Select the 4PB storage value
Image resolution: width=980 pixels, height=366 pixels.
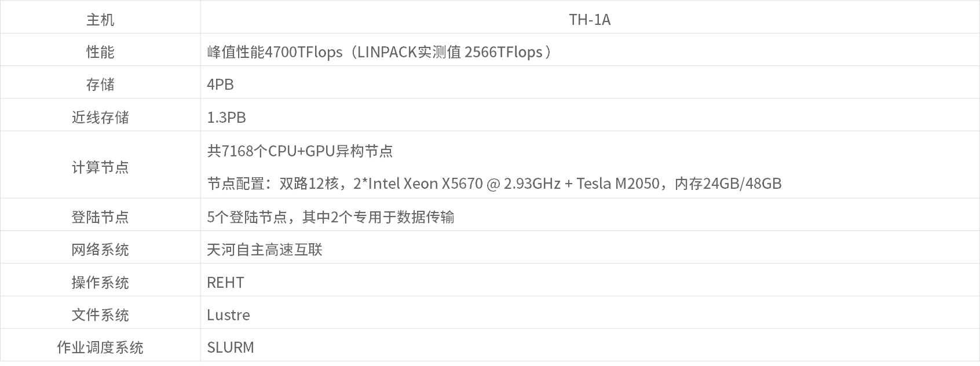[220, 85]
